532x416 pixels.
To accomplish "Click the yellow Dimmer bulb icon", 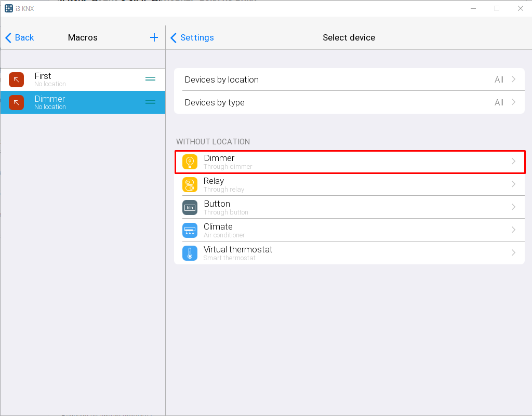I will tap(190, 162).
